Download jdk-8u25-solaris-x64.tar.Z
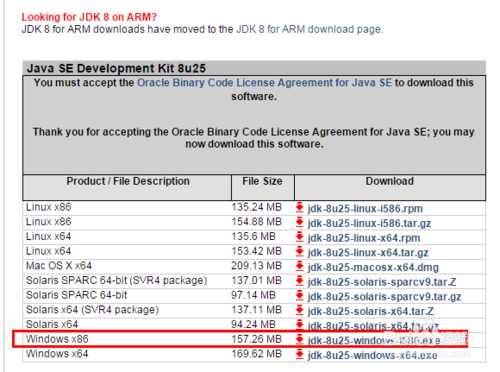Screen dimensions: 500x372 pyautogui.click(x=370, y=311)
